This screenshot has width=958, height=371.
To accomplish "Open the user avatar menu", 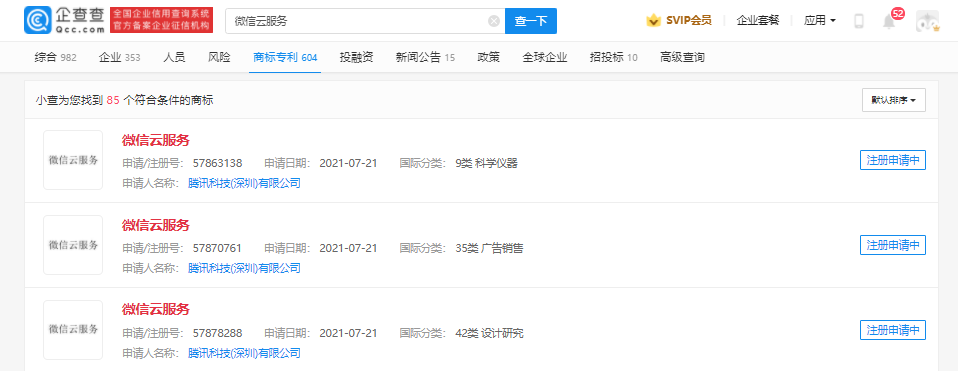I will click(x=927, y=21).
